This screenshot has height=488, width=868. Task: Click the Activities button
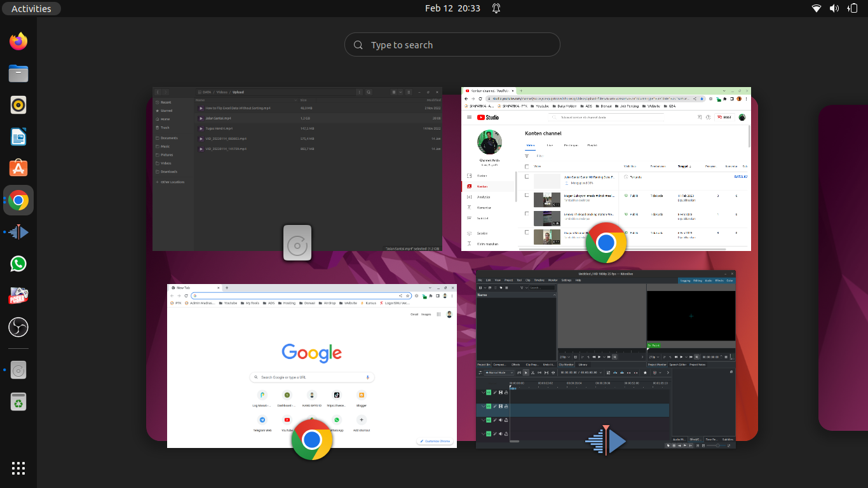[31, 8]
